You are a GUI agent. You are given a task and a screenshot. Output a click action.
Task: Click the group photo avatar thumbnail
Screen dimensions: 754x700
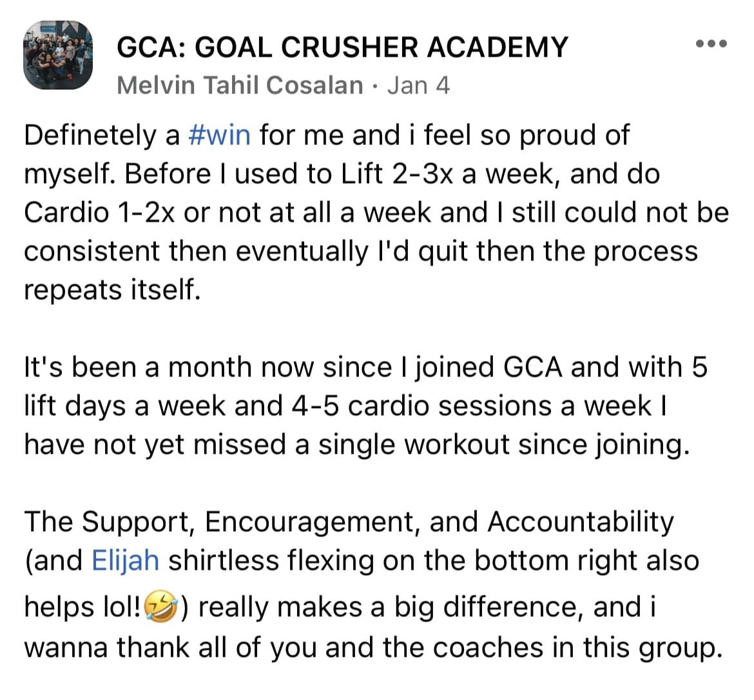(58, 55)
